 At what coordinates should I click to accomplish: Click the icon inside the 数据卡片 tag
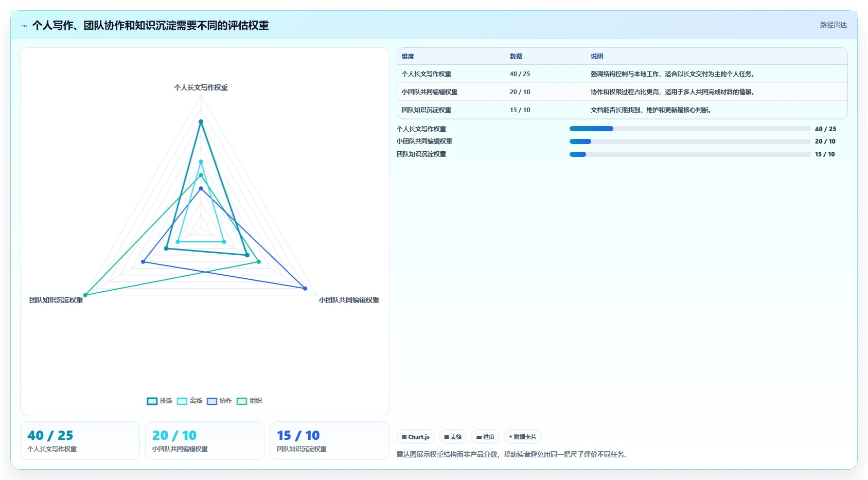pos(510,437)
